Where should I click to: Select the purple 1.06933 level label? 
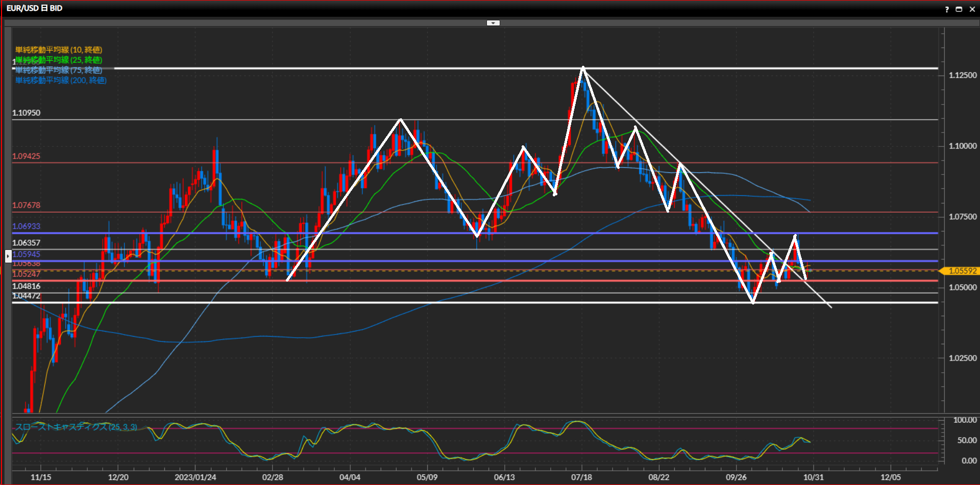click(x=27, y=226)
